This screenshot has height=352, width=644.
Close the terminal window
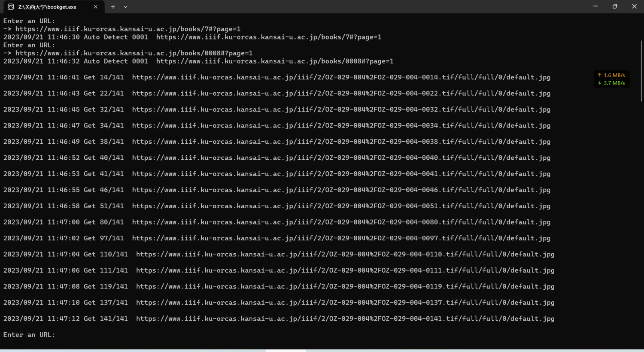click(x=634, y=6)
